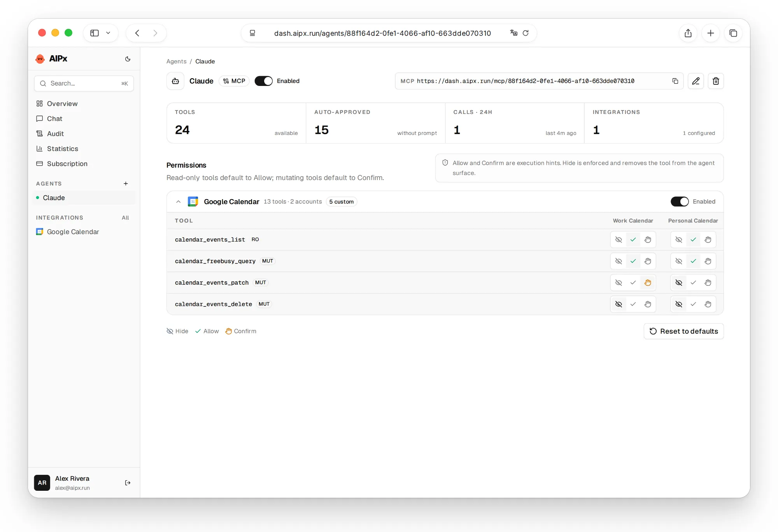
Task: Click the Agents breadcrumb link
Action: pos(176,61)
